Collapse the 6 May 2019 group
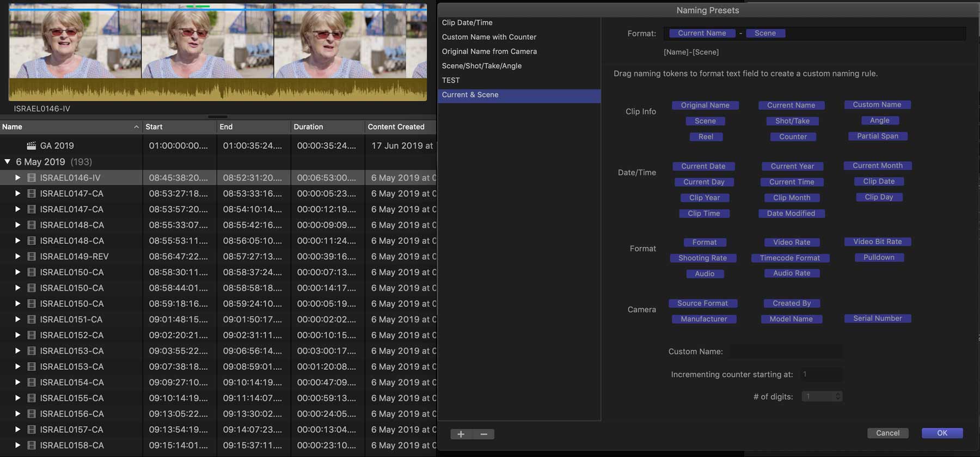Viewport: 980px width, 457px height. 7,162
